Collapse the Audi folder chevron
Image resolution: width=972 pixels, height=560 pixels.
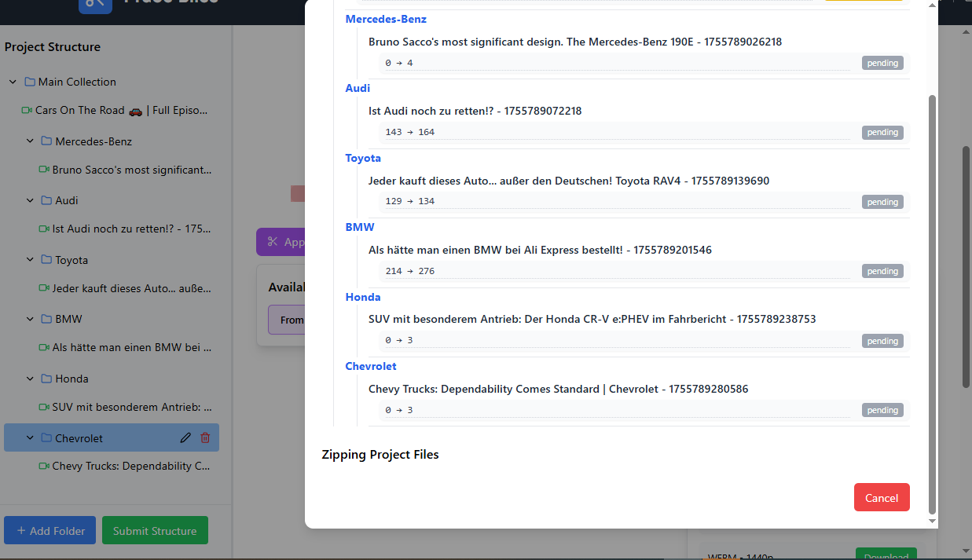(x=30, y=200)
